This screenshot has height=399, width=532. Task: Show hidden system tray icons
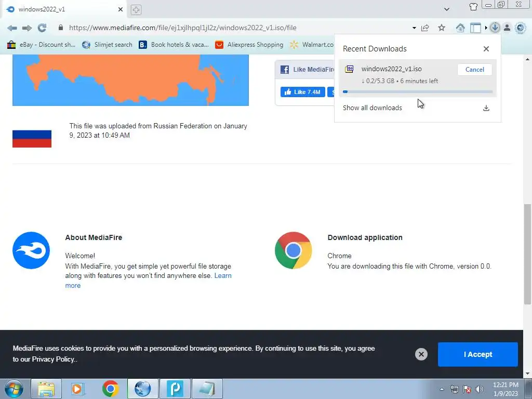click(x=442, y=389)
